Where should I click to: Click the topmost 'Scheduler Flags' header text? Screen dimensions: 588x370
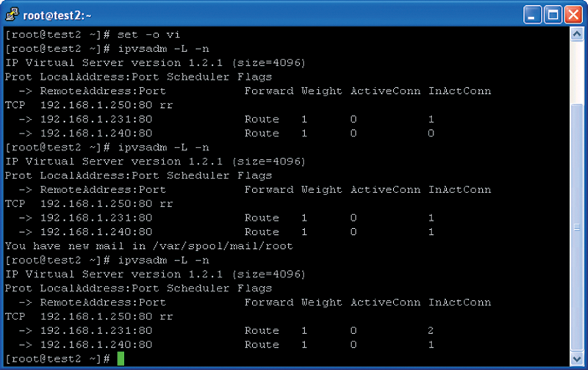click(219, 77)
